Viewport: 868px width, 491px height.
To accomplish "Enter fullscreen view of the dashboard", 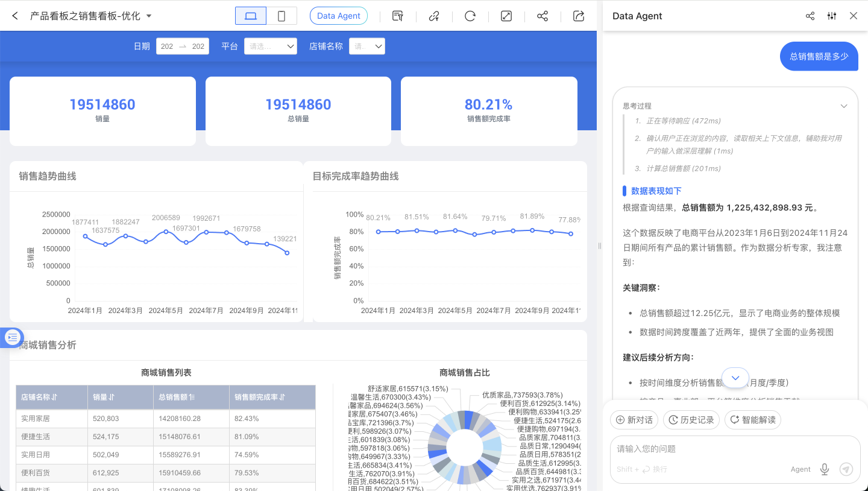I will (x=506, y=16).
